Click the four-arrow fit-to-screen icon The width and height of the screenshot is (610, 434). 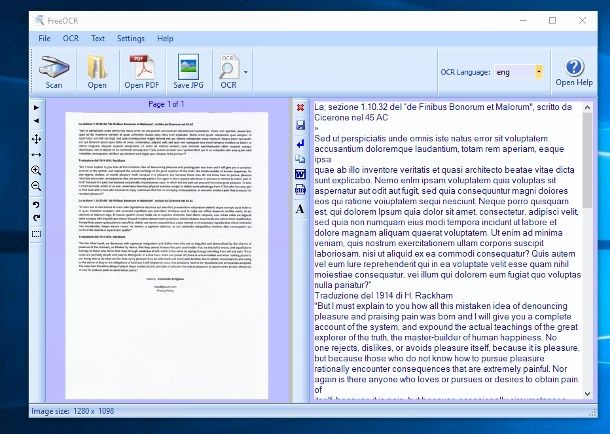click(x=37, y=139)
